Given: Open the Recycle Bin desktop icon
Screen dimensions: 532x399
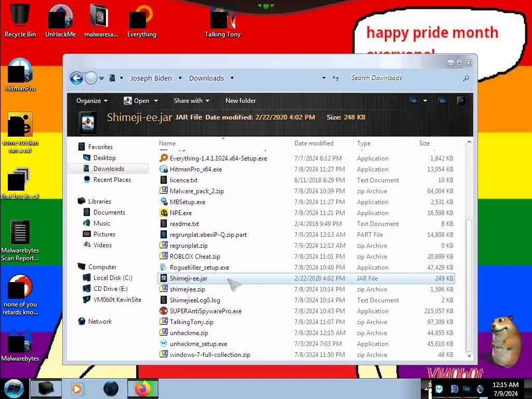Looking at the screenshot, I should [20, 20].
